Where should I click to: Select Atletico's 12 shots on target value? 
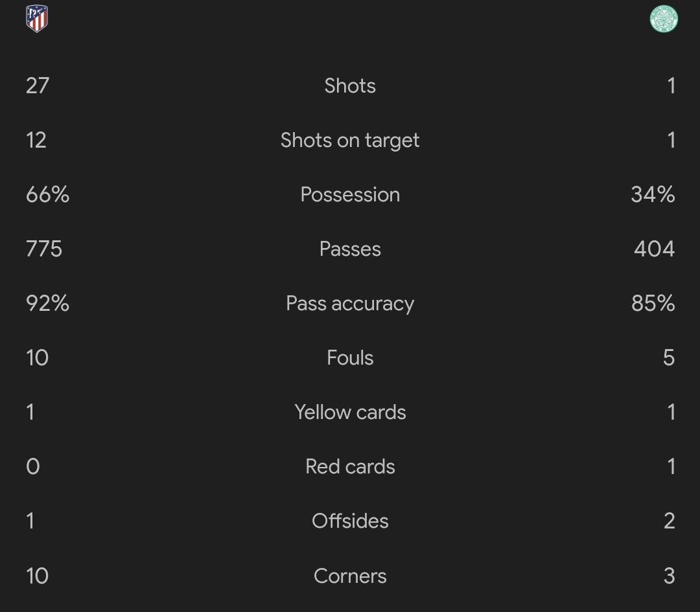pos(36,140)
